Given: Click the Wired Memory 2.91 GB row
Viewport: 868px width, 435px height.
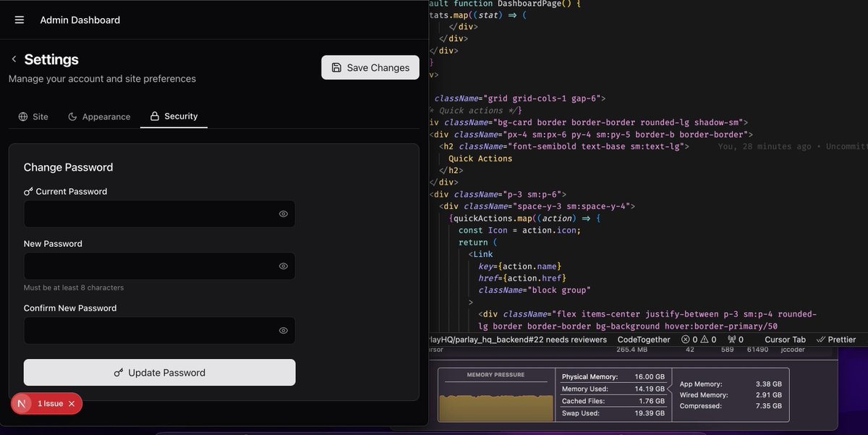Looking at the screenshot, I should coord(731,395).
